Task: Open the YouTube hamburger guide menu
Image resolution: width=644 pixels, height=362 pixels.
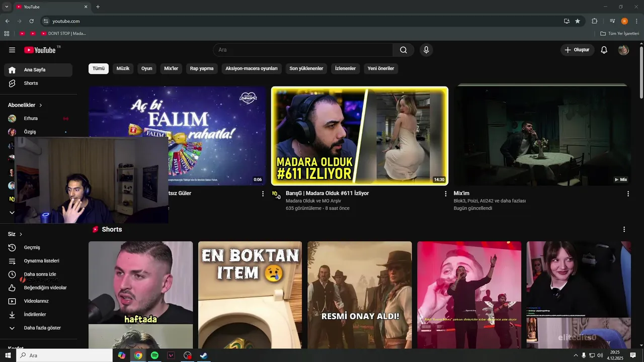Action: [x=12, y=50]
